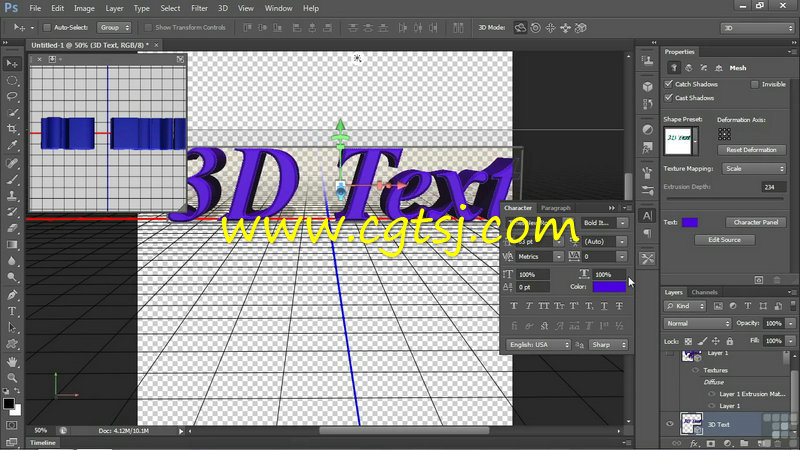Select the Quick Selection tool
The image size is (800, 450).
(x=12, y=113)
